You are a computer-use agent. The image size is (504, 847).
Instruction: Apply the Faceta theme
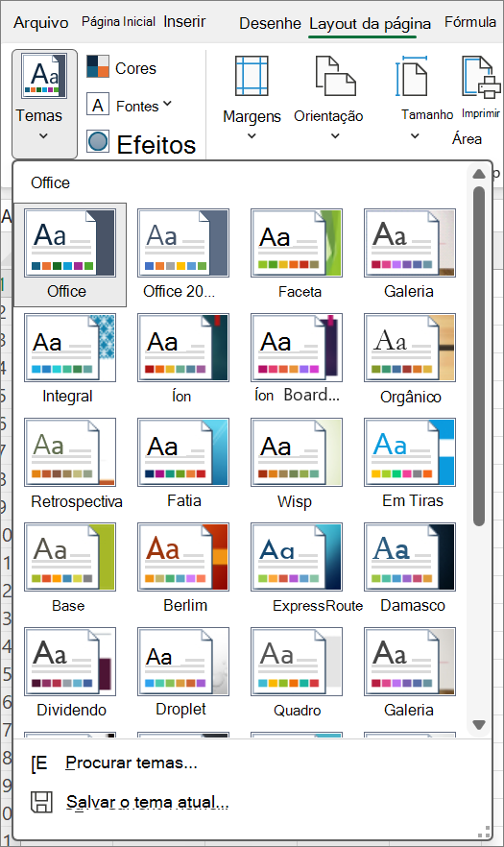pyautogui.click(x=297, y=243)
